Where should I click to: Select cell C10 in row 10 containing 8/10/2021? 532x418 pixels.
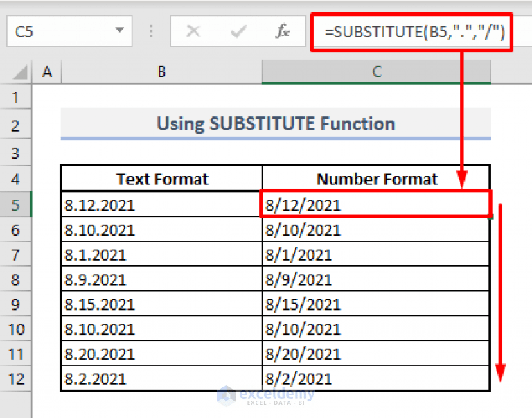pos(376,329)
